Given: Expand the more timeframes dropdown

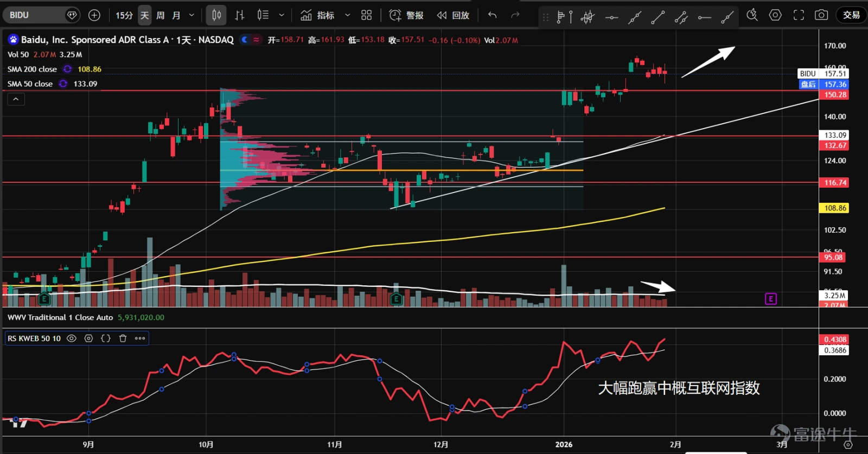Looking at the screenshot, I should pyautogui.click(x=192, y=15).
